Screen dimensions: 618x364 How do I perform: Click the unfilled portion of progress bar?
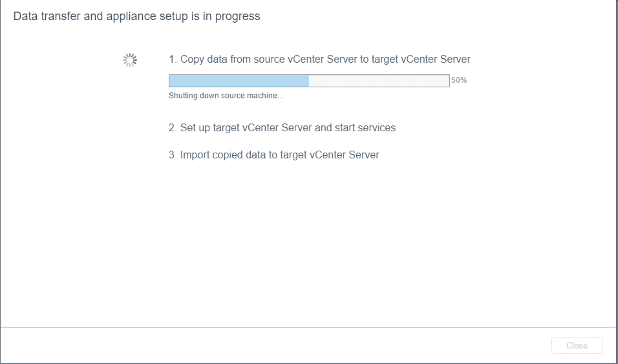[379, 81]
